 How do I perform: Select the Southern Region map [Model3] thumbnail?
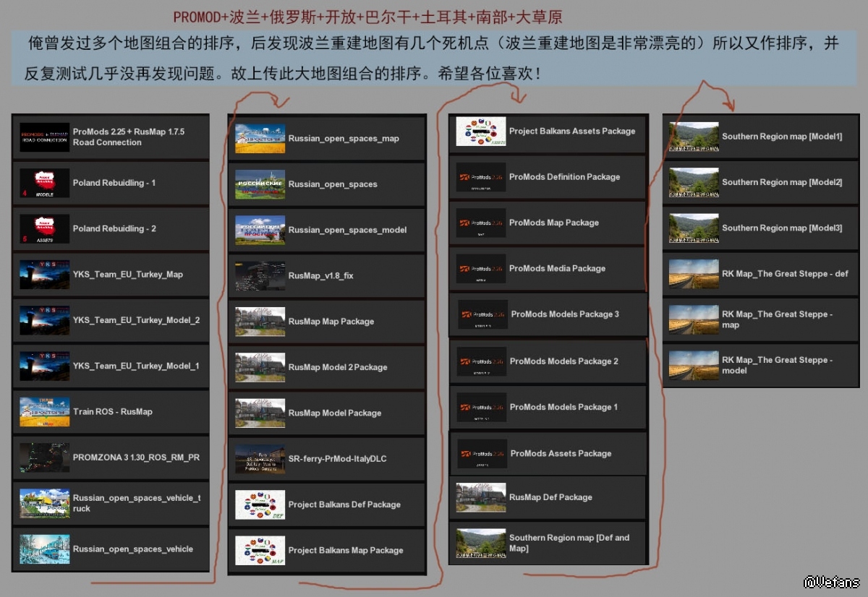[694, 228]
